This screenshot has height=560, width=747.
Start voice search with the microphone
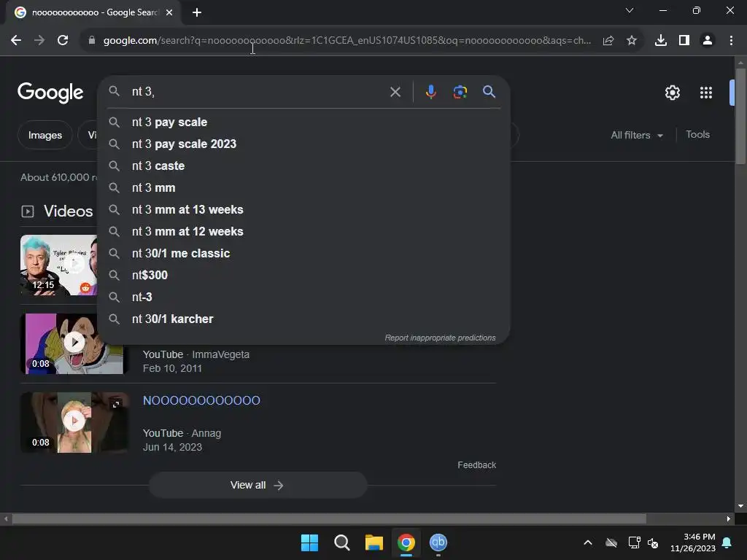430,92
